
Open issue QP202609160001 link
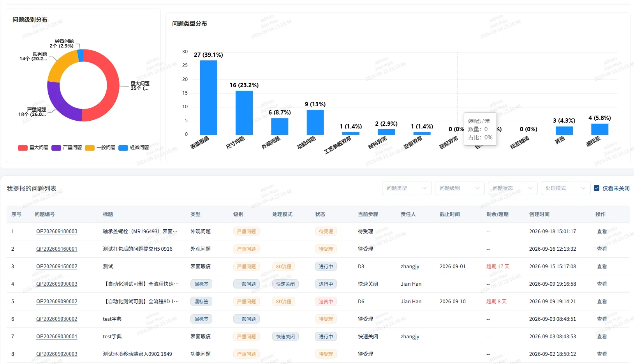(57, 249)
